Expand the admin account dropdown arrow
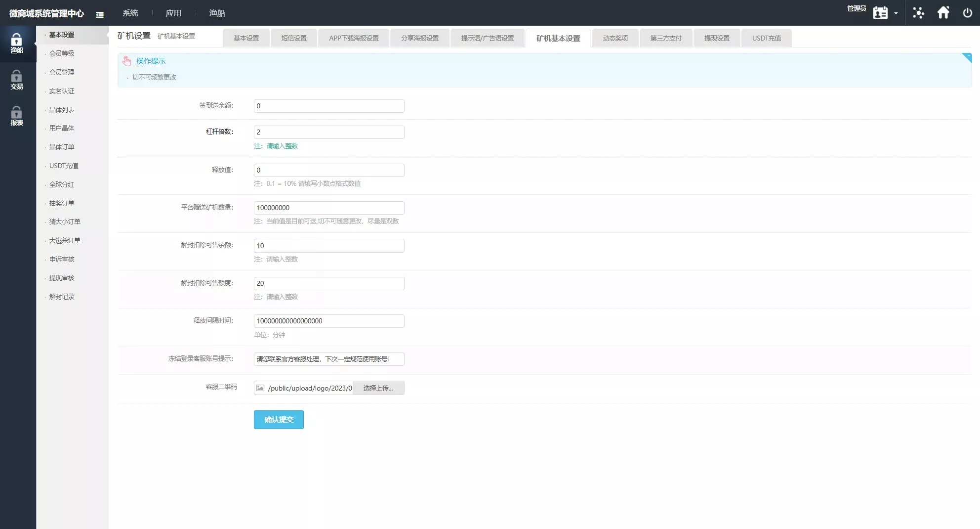This screenshot has height=529, width=980. [896, 13]
